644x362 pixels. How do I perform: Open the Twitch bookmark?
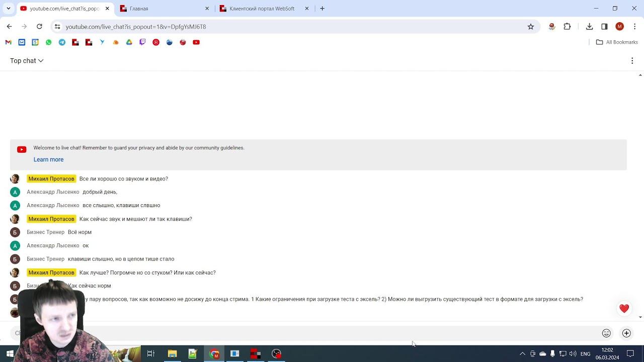[142, 42]
